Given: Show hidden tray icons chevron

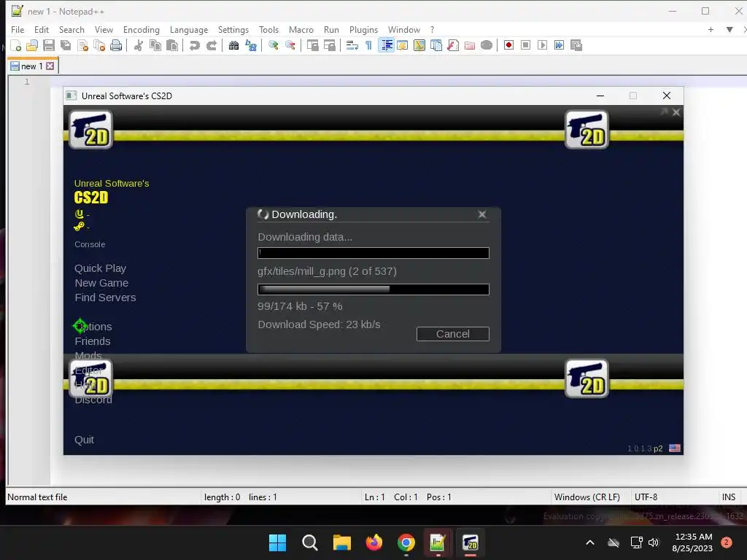Looking at the screenshot, I should click(x=589, y=542).
